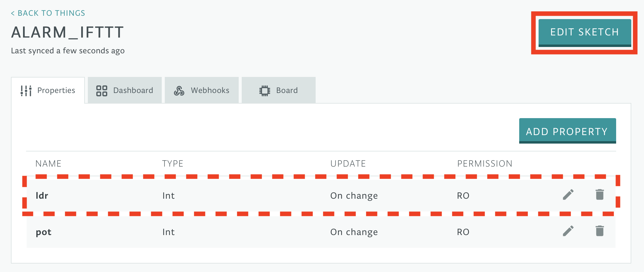Click the UPDATE column header
644x272 pixels.
coord(348,164)
